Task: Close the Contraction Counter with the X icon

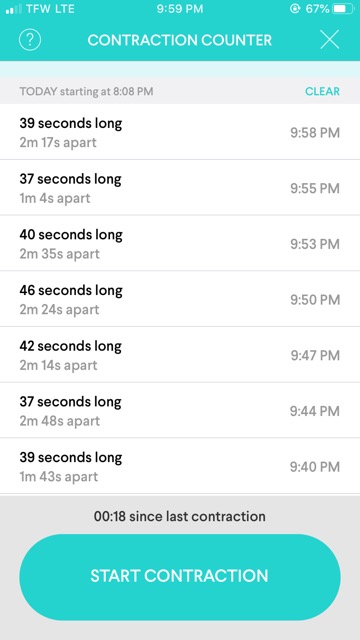Action: coord(329,40)
